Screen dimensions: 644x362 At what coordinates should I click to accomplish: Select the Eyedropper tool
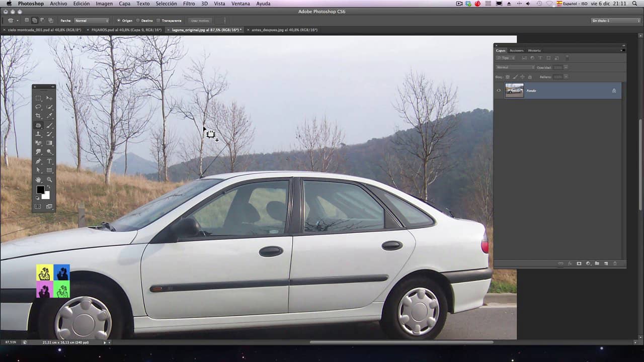tap(49, 116)
